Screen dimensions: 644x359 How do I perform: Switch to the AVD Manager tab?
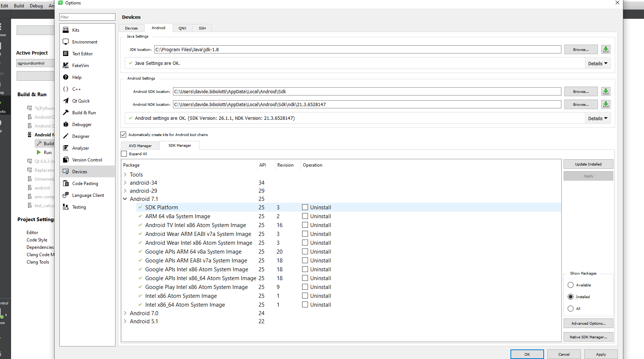[x=140, y=146]
